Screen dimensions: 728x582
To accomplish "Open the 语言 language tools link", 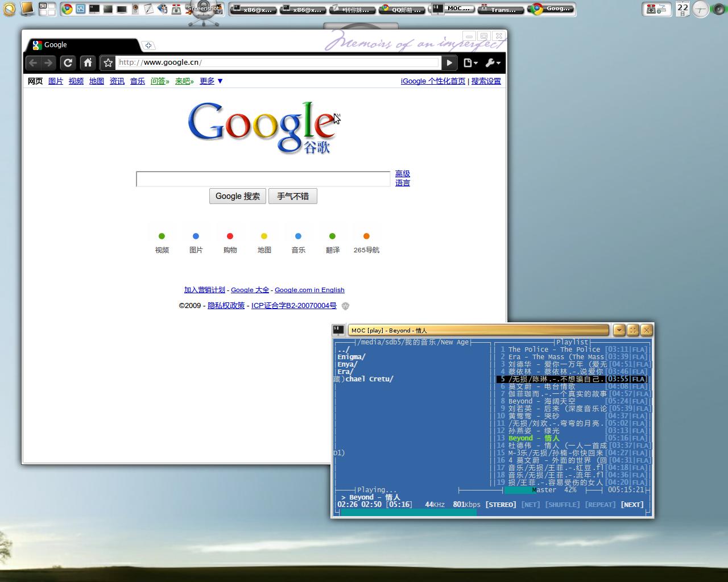I will [403, 183].
